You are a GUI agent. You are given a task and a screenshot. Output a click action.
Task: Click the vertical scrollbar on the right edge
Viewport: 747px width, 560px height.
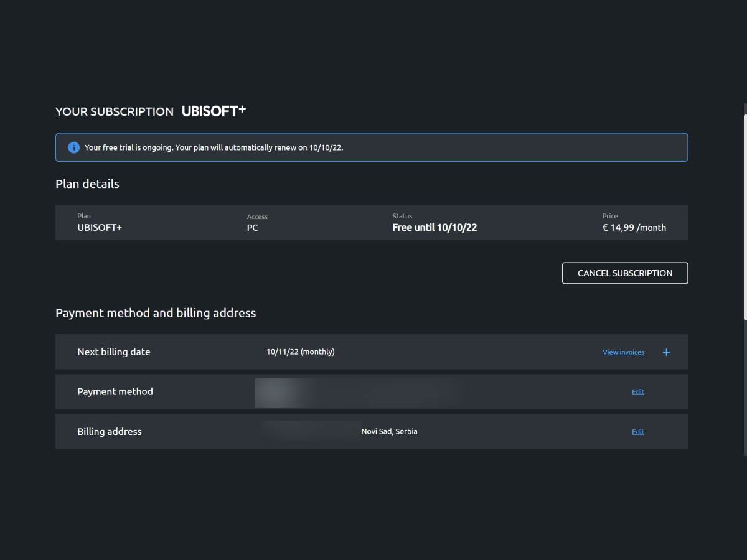pos(744,212)
